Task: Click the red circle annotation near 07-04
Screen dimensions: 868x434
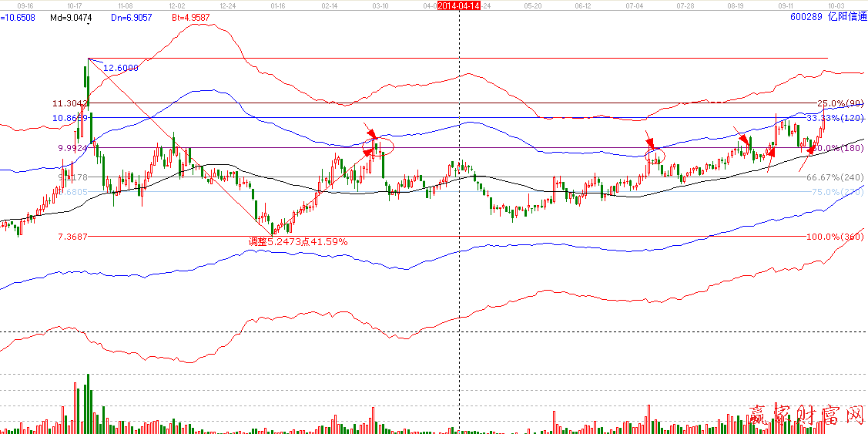Action: 655,156
